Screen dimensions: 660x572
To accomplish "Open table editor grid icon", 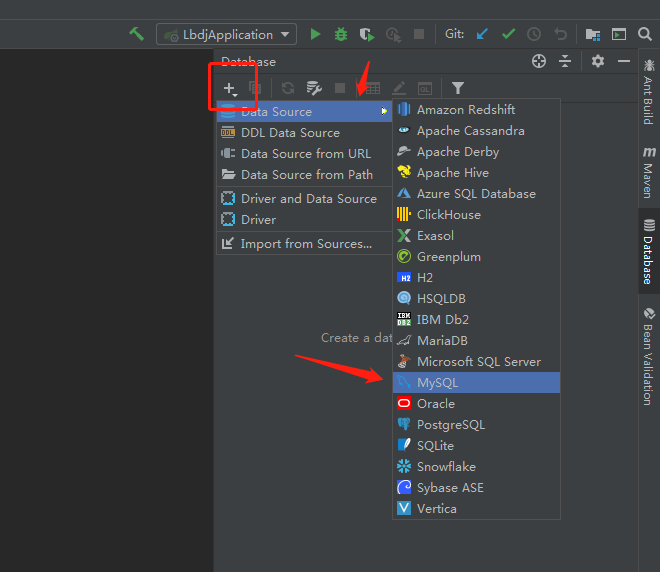I will tap(373, 88).
